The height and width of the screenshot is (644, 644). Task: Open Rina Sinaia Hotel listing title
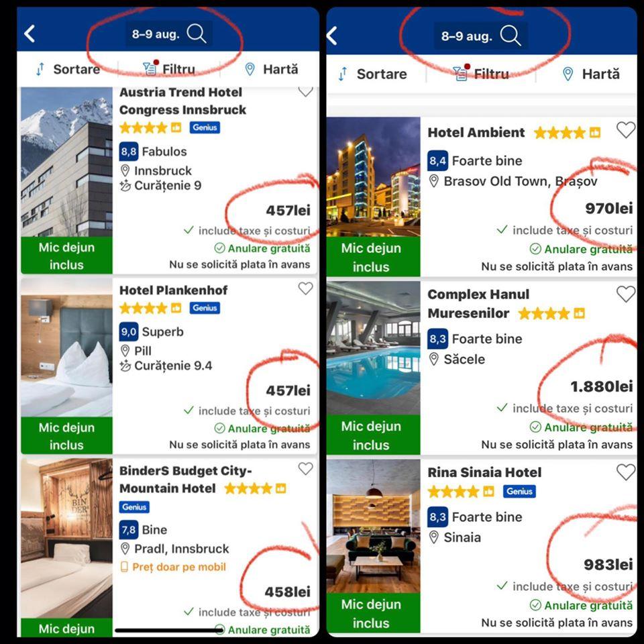(x=484, y=472)
